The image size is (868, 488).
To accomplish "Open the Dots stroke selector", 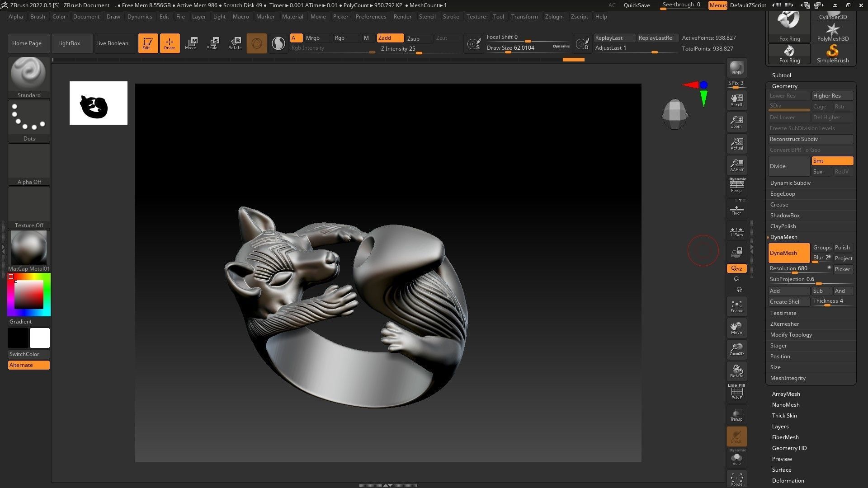I will [x=29, y=121].
